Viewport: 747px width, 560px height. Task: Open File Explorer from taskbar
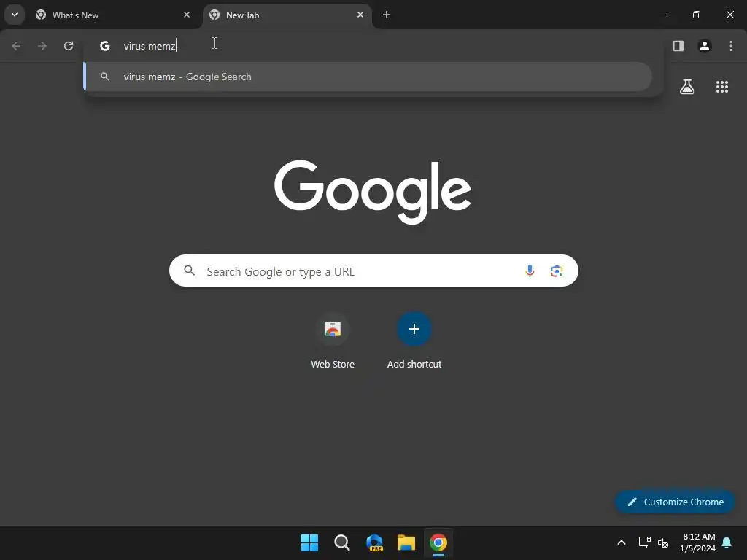click(x=406, y=542)
